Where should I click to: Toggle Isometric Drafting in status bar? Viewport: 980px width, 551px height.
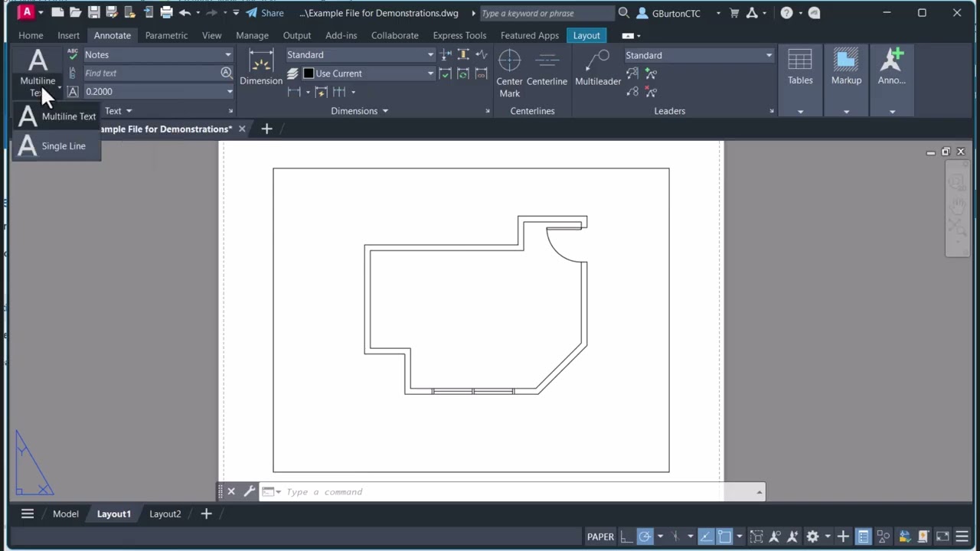(676, 536)
